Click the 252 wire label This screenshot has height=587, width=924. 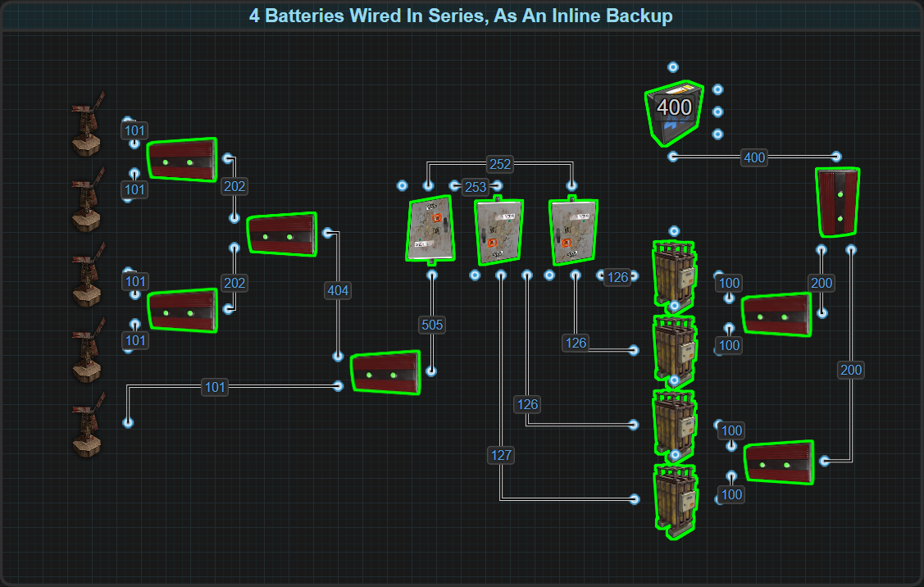click(x=500, y=164)
